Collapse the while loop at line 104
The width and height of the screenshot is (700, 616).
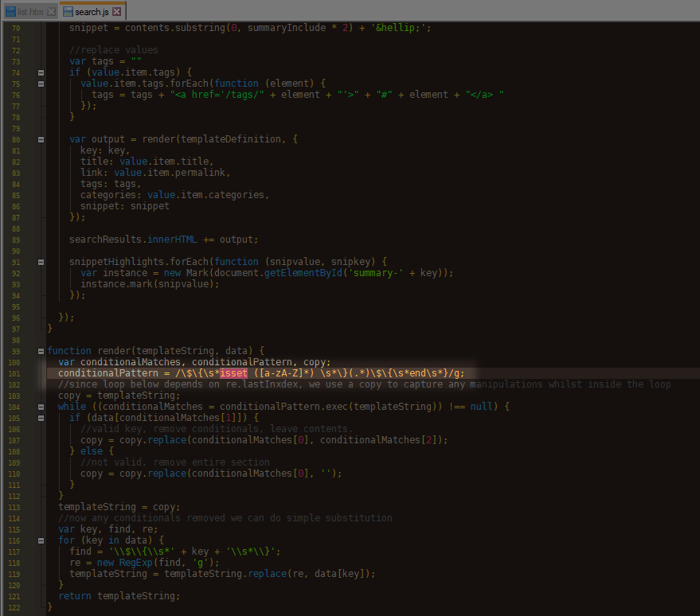[41, 407]
